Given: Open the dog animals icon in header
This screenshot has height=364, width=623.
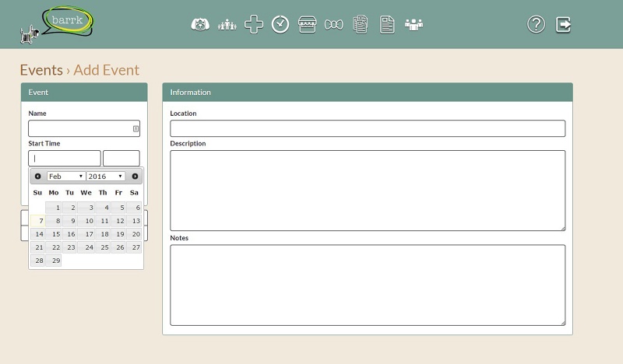Looking at the screenshot, I should (200, 25).
